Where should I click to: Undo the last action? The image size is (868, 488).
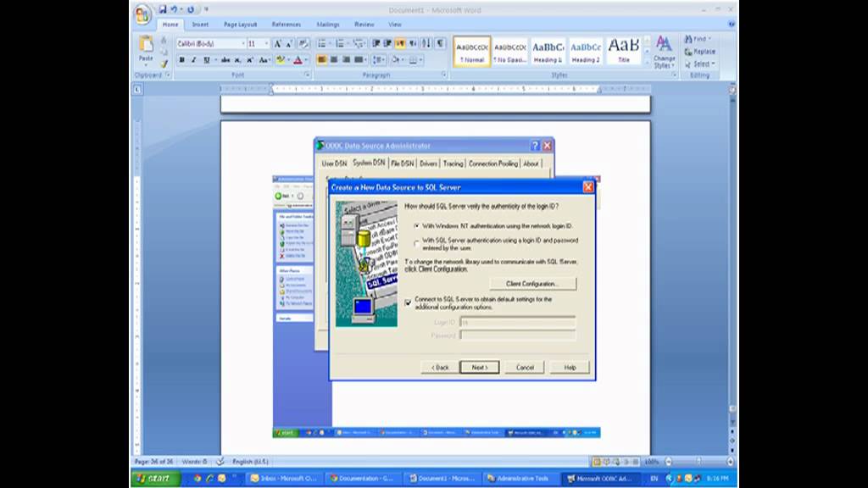[x=174, y=9]
